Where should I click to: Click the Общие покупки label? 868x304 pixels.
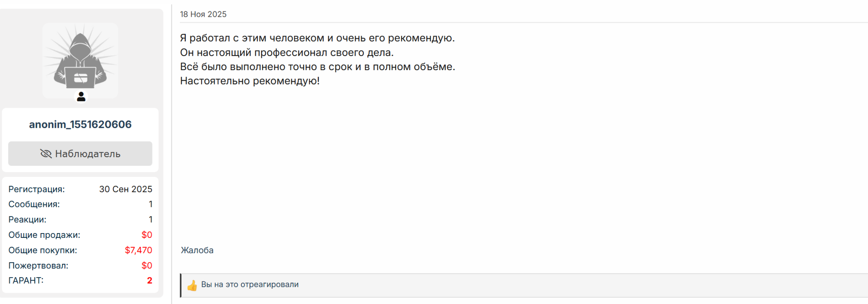[43, 250]
